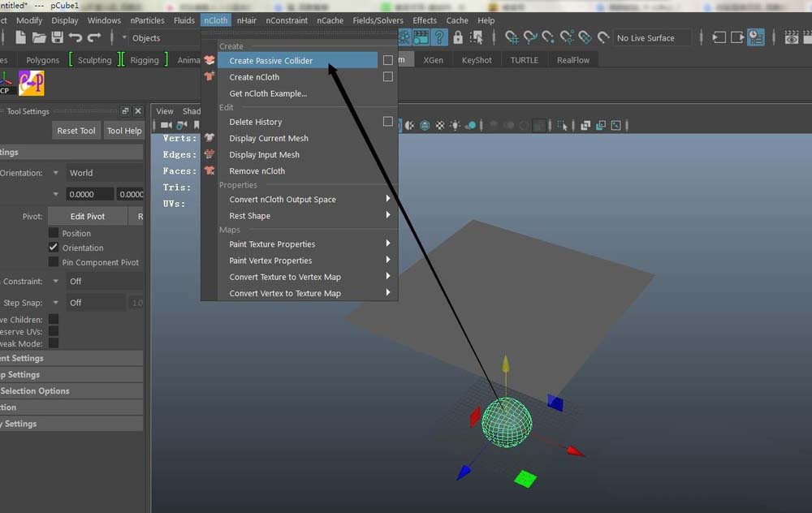
Task: Enable the Position checkbox
Action: click(x=54, y=233)
